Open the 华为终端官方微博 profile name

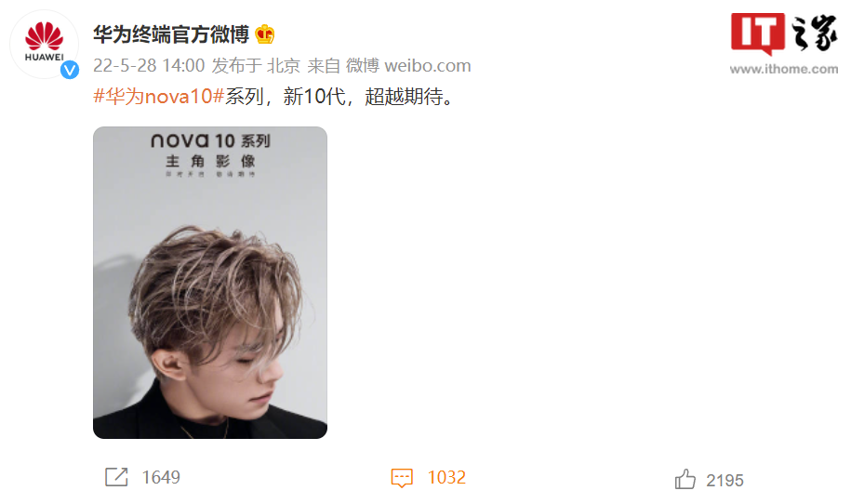point(171,34)
